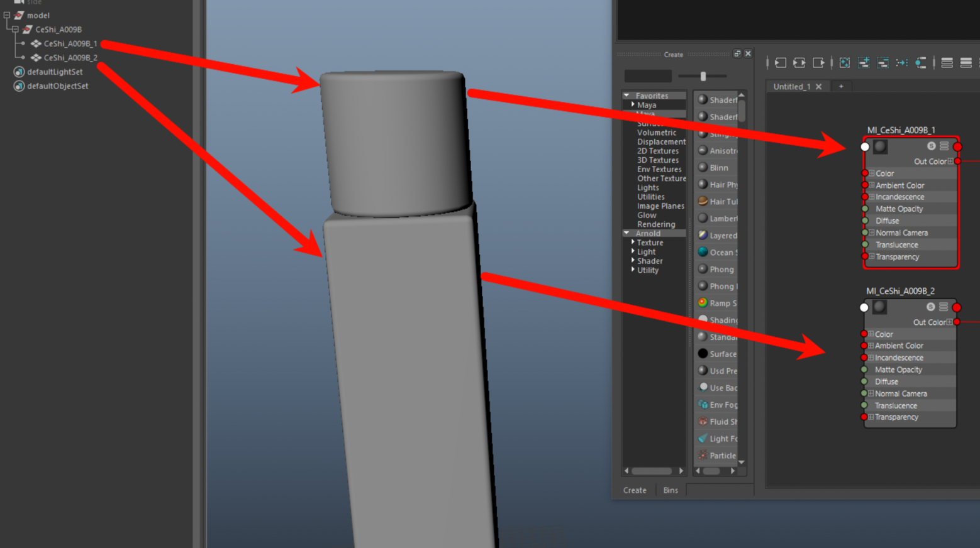Open the Bins tab

(671, 490)
